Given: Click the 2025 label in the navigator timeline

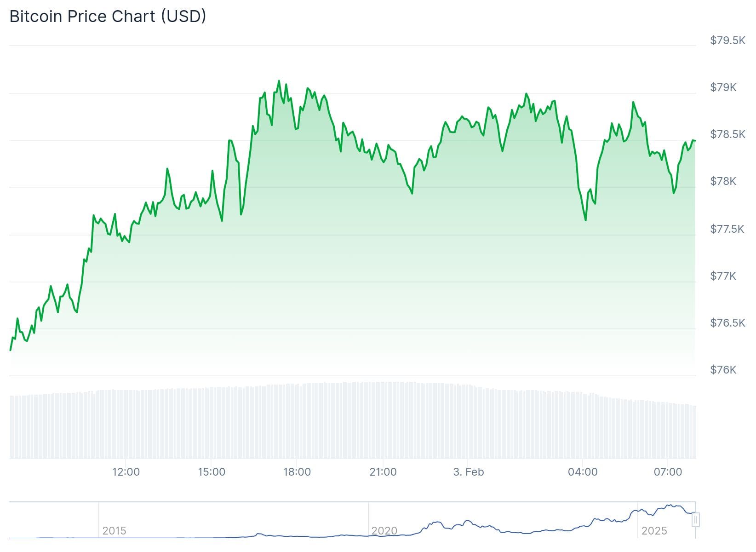Looking at the screenshot, I should 654,531.
